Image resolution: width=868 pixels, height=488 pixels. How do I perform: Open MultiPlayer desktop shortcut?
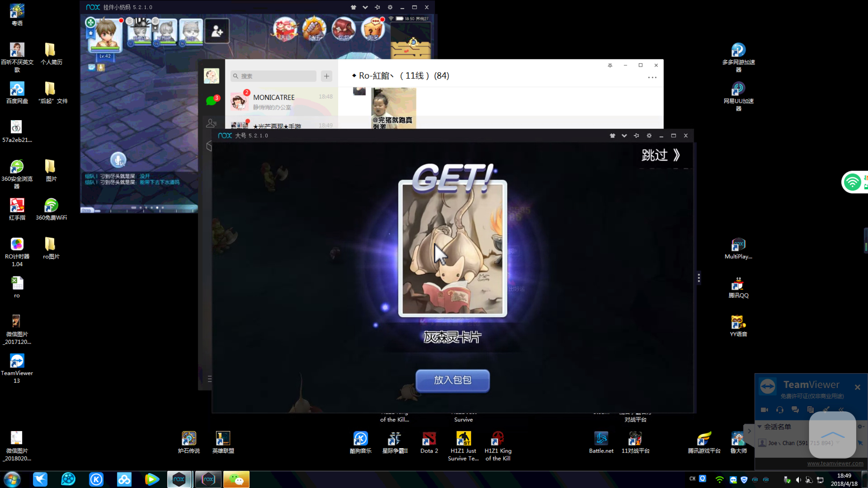[738, 248]
